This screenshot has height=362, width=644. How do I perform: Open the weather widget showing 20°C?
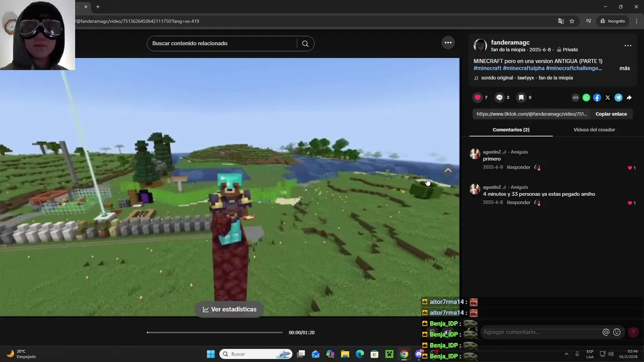pyautogui.click(x=21, y=354)
